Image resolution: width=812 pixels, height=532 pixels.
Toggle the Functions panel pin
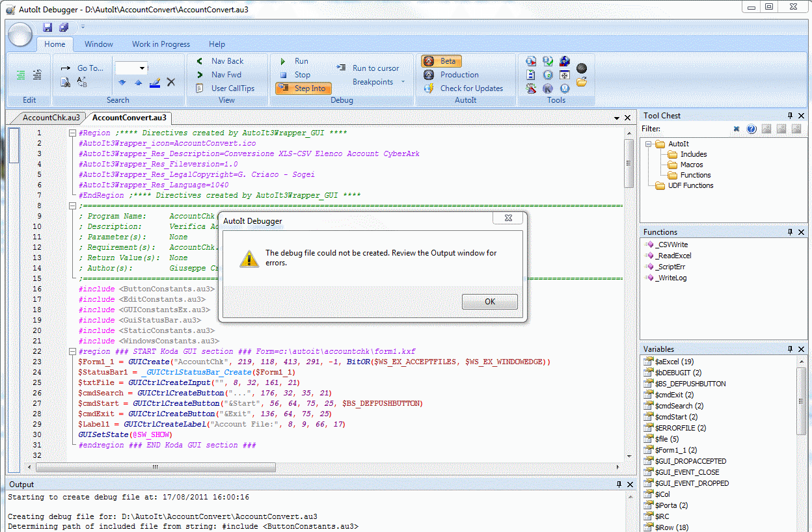coord(791,232)
